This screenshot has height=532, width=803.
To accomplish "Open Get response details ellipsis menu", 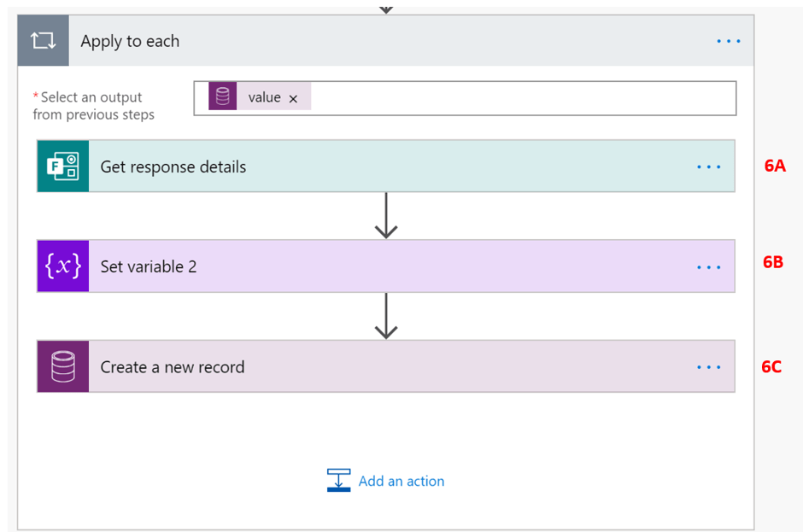I will click(x=709, y=167).
